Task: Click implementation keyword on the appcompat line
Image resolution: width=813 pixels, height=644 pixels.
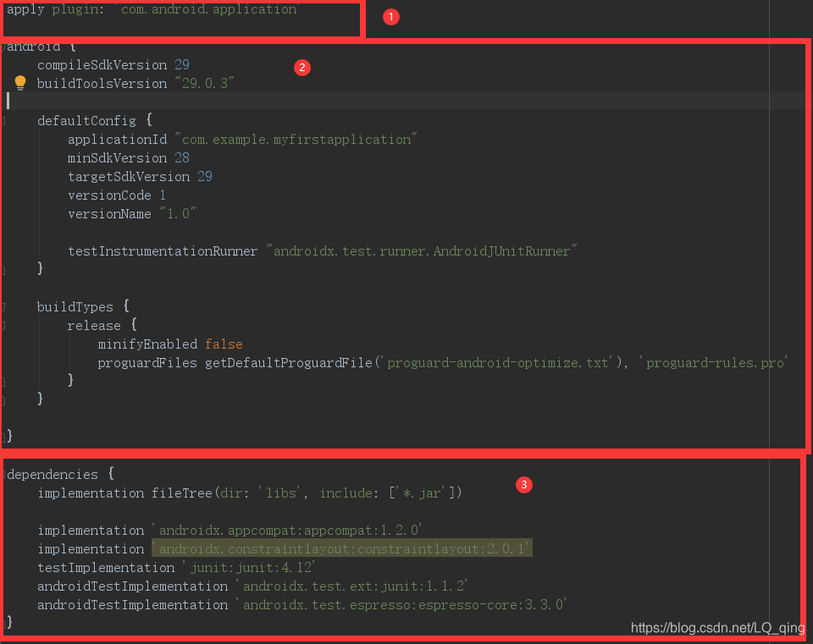Action: click(91, 530)
